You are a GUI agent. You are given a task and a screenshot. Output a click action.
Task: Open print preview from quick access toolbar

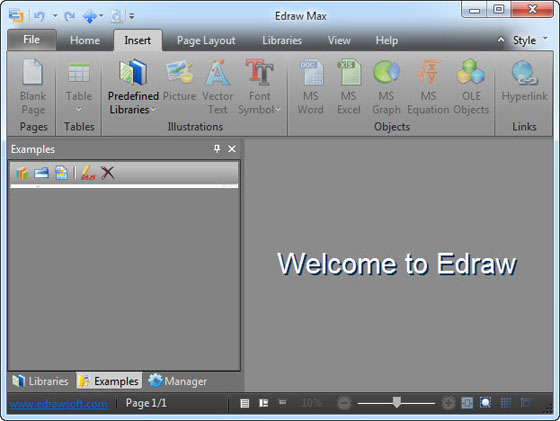coord(116,16)
